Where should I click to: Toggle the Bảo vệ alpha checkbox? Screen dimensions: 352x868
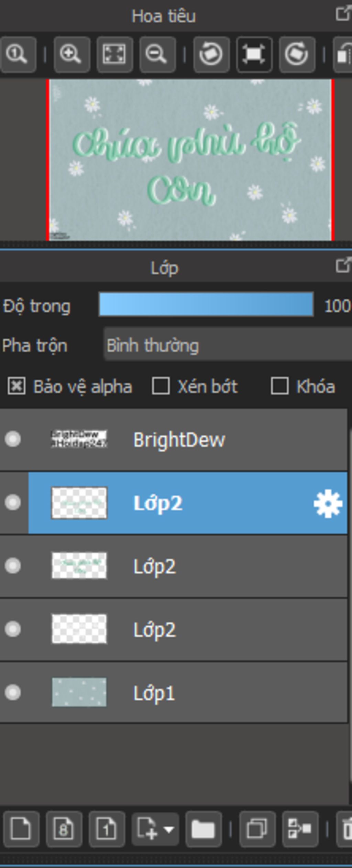16,386
